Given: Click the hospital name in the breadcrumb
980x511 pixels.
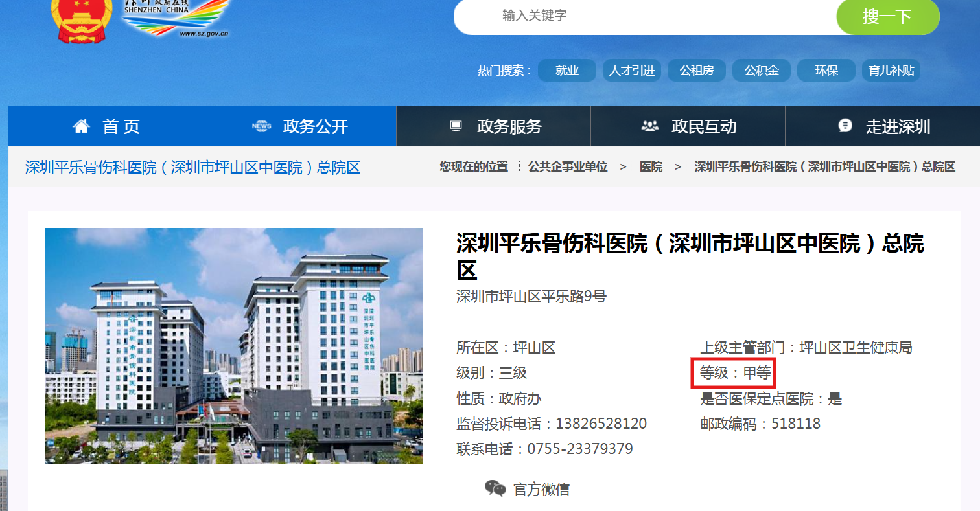Looking at the screenshot, I should (824, 166).
